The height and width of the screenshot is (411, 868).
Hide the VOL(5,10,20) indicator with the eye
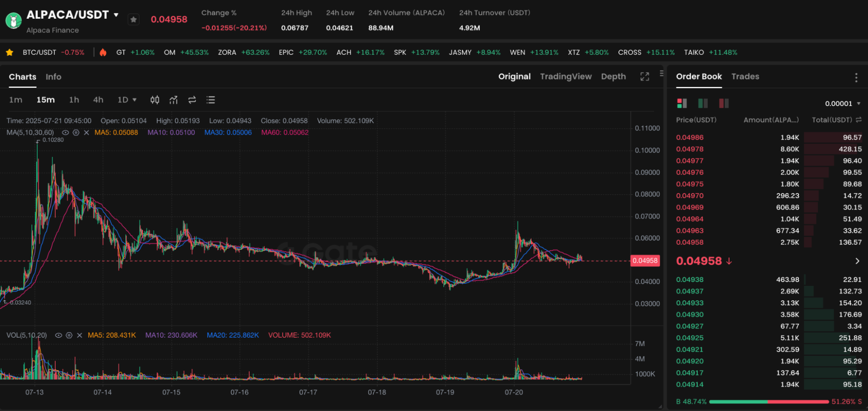59,335
